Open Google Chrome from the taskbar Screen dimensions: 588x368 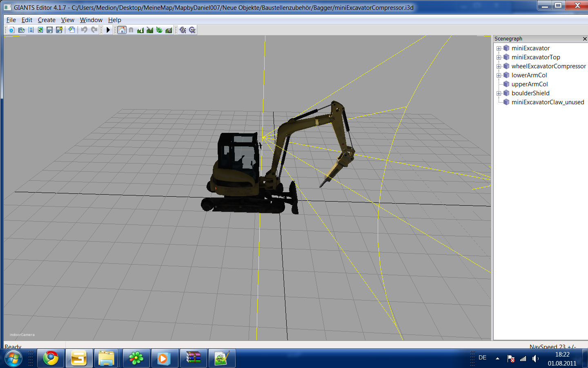(x=51, y=359)
